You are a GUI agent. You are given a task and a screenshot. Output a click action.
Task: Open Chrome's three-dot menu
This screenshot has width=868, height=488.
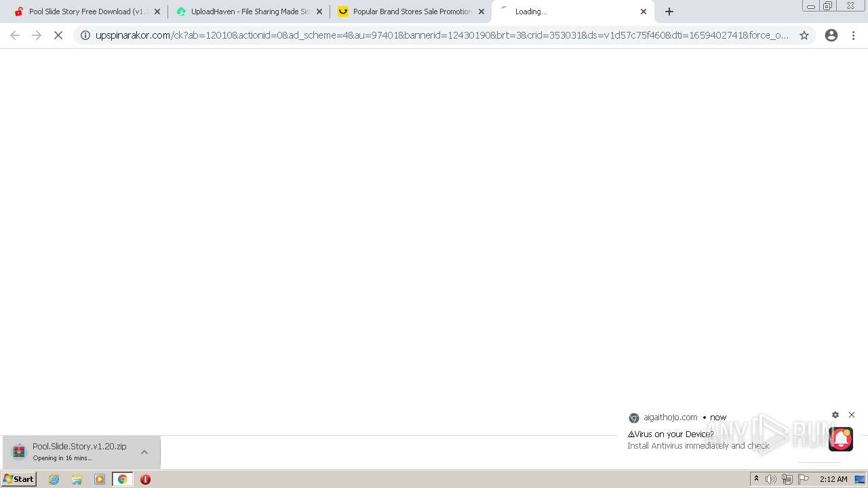[x=854, y=35]
